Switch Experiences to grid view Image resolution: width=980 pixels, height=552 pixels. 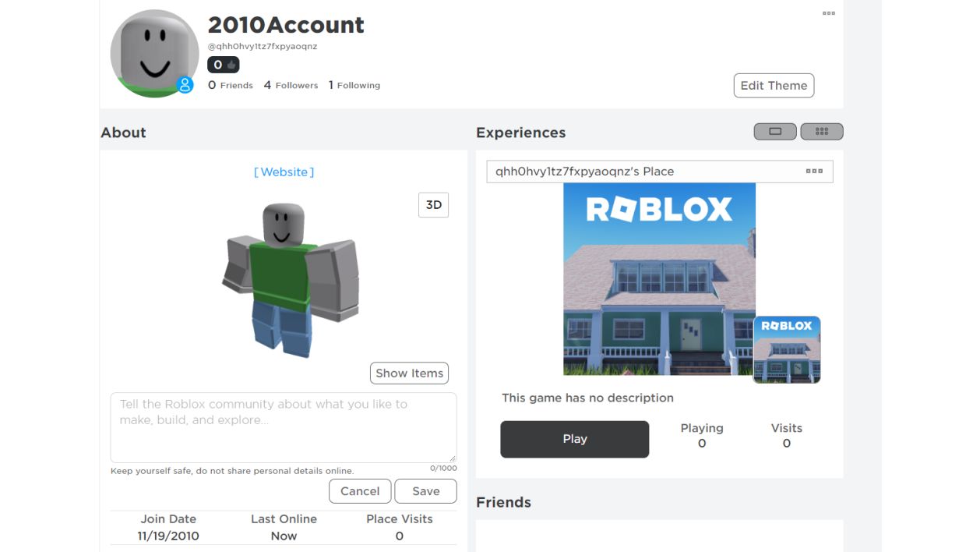(822, 132)
